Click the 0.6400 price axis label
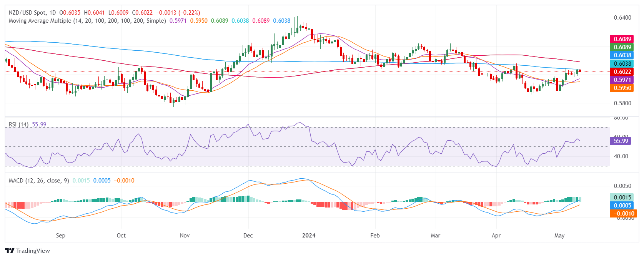This screenshot has height=259, width=644. click(622, 18)
